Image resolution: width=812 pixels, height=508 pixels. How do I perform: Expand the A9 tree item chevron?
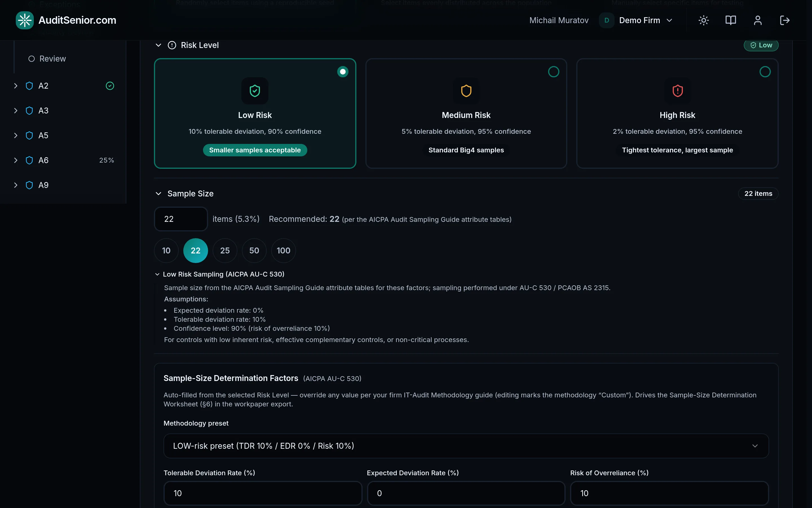tap(16, 185)
